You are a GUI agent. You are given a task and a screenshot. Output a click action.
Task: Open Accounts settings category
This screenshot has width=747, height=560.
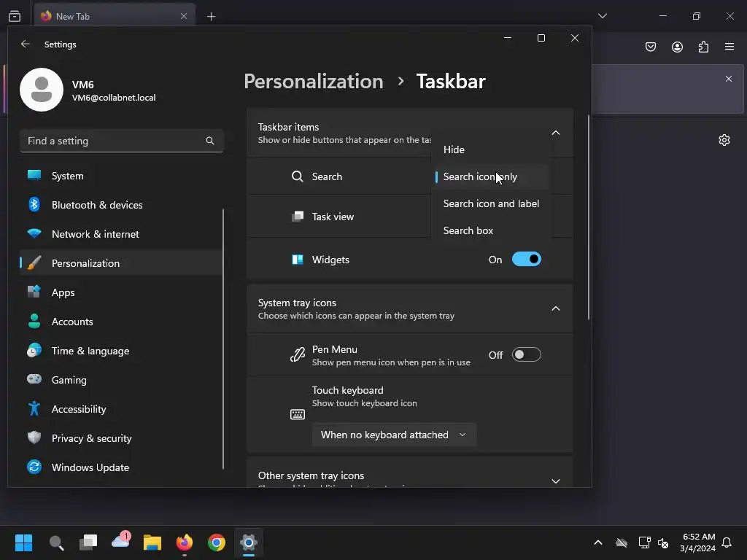tap(121, 322)
